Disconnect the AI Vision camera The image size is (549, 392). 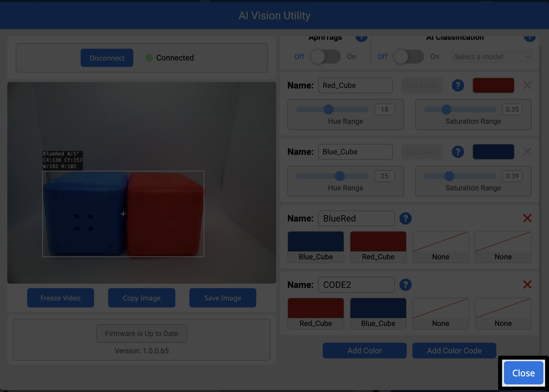point(107,58)
